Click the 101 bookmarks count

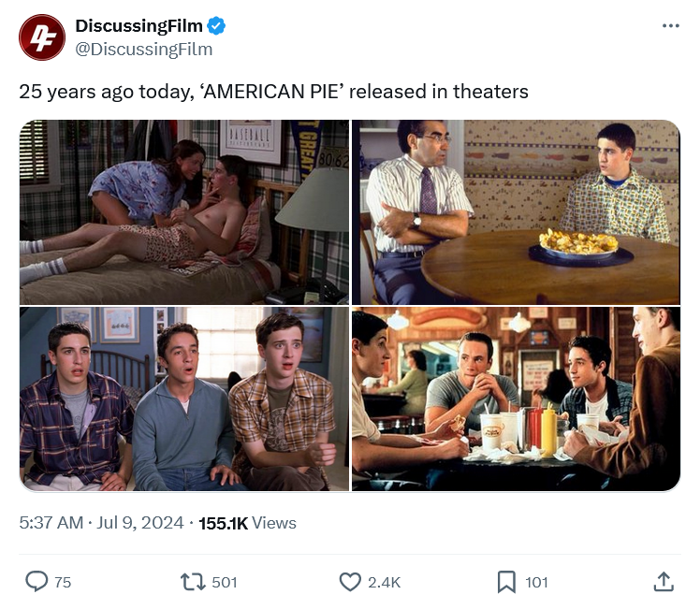click(536, 582)
